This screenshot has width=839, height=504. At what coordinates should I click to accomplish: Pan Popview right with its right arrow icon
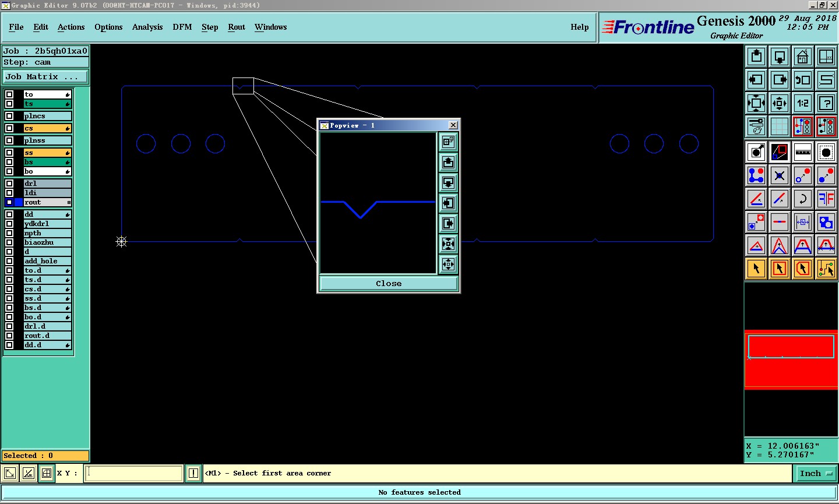pos(448,223)
